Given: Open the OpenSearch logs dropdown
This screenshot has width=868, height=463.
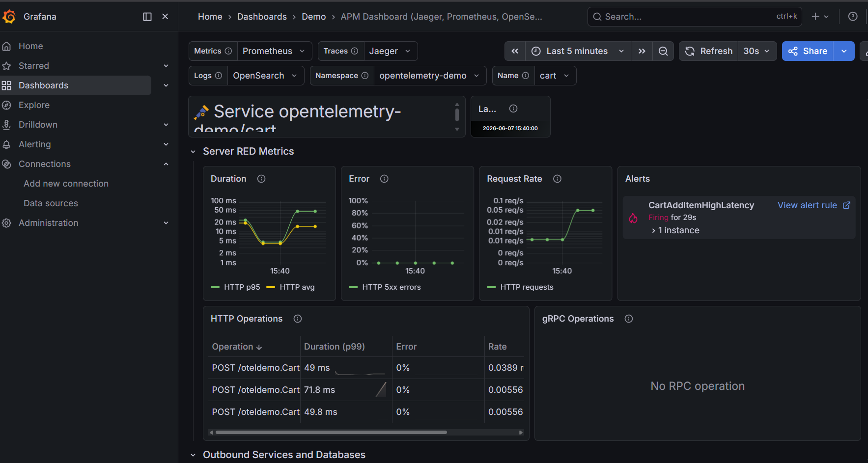Looking at the screenshot, I should tap(266, 76).
